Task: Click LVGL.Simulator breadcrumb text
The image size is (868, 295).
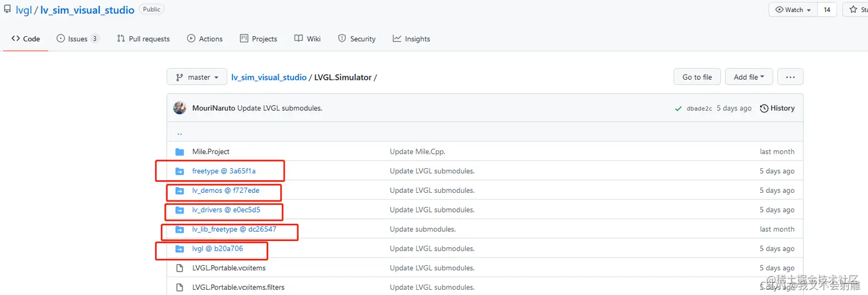Action: point(343,77)
